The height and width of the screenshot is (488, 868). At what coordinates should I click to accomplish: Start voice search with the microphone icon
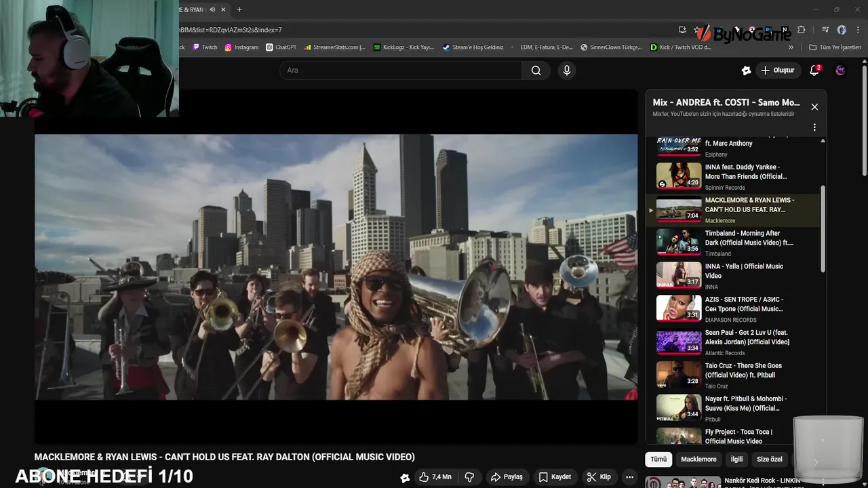567,70
